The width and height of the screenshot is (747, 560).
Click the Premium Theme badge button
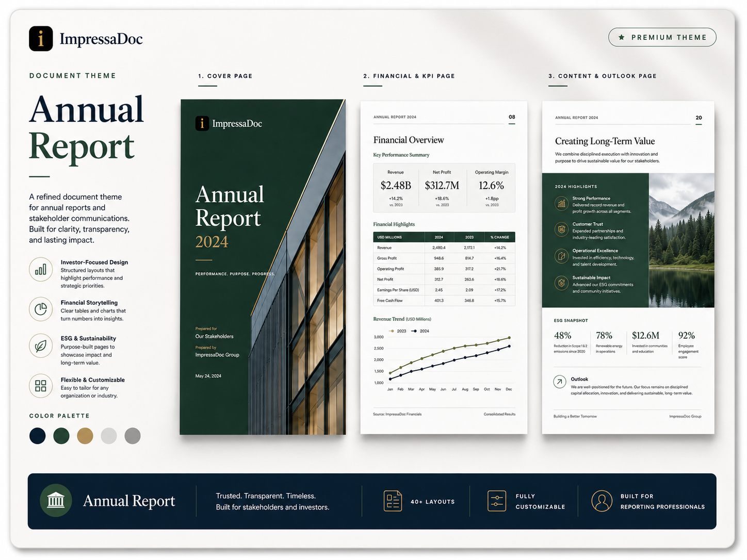tap(662, 37)
